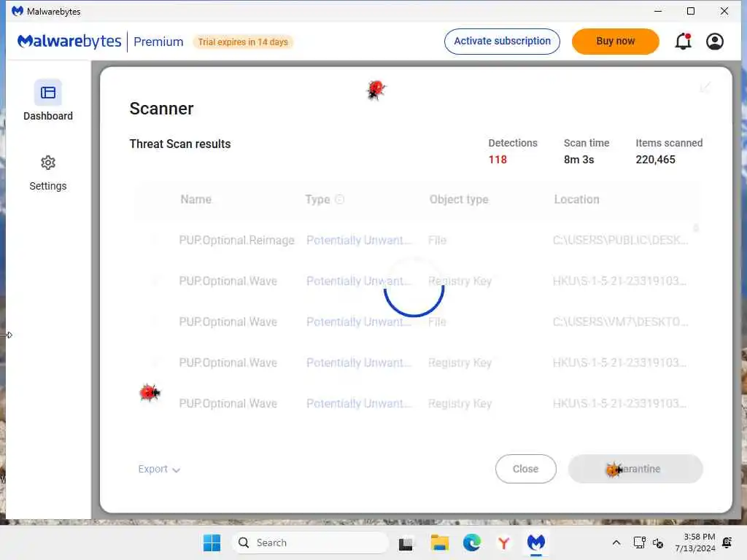747x560 pixels.
Task: Click the Items scanned value 220,465
Action: (656, 160)
